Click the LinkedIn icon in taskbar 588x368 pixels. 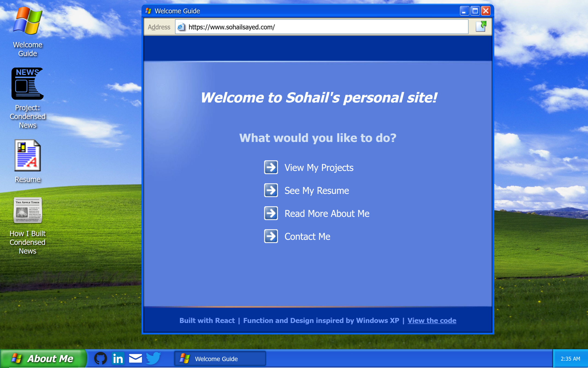(118, 358)
